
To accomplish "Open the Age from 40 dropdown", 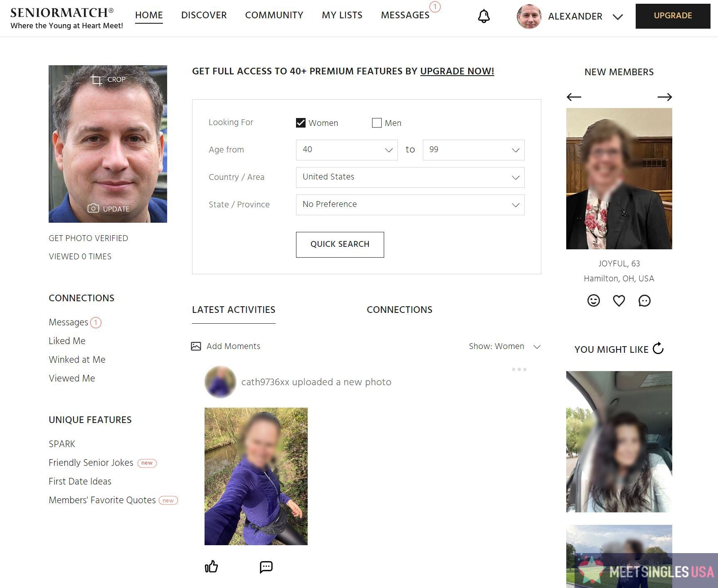I will point(347,150).
